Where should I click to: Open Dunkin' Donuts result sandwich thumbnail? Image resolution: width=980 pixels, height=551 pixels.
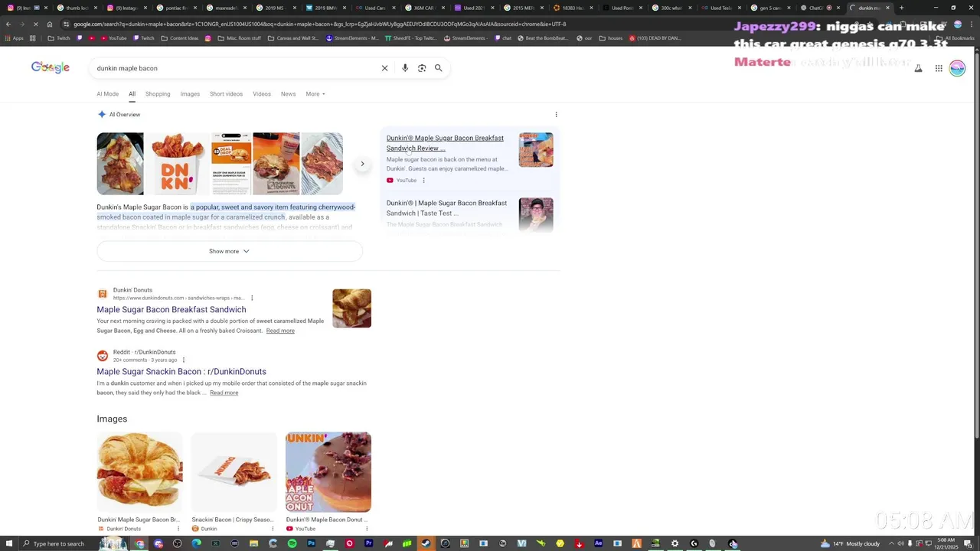click(351, 308)
